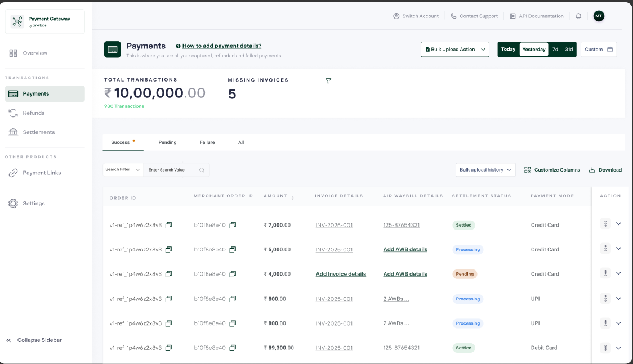
Task: Click Pending status badge in the ₹4,000.00 row
Action: [465, 274]
